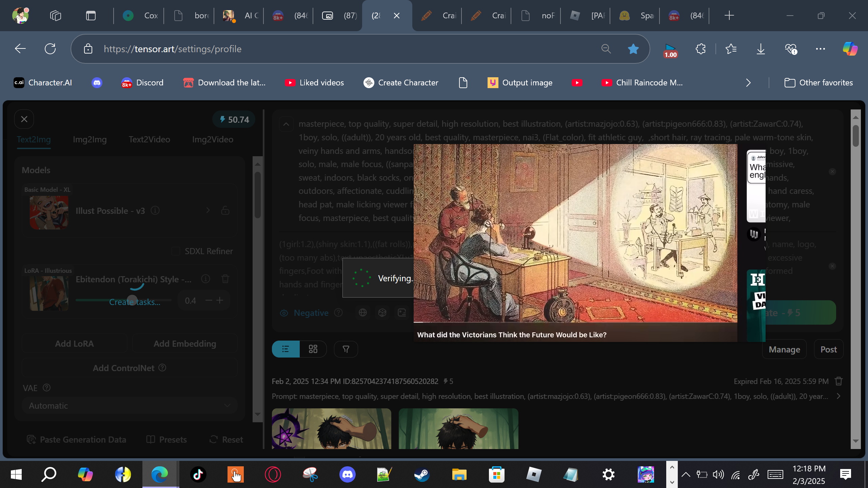The width and height of the screenshot is (868, 488).
Task: Open the VAE Automatic dropdown
Action: [130, 406]
